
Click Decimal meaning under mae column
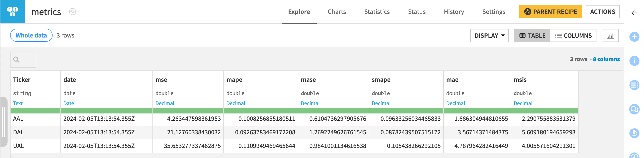[x=456, y=103]
